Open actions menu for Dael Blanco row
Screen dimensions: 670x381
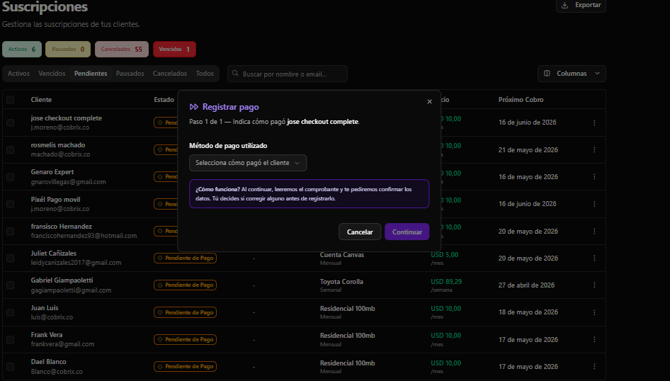tap(594, 366)
